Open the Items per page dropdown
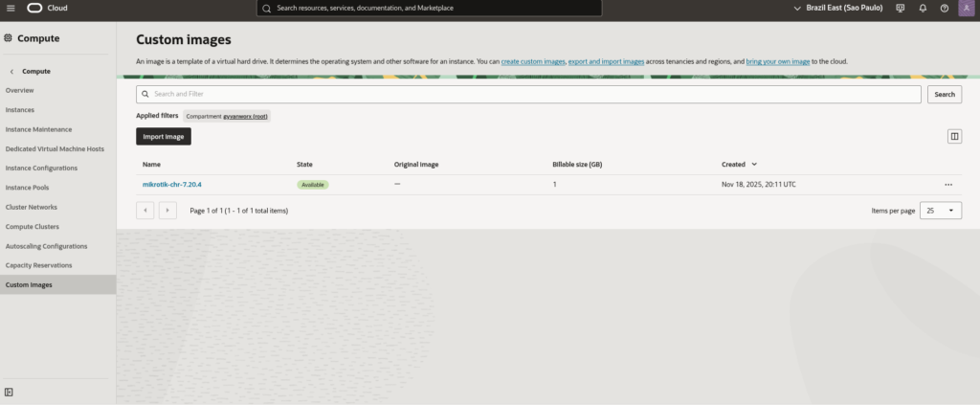The width and height of the screenshot is (980, 405). pyautogui.click(x=941, y=210)
